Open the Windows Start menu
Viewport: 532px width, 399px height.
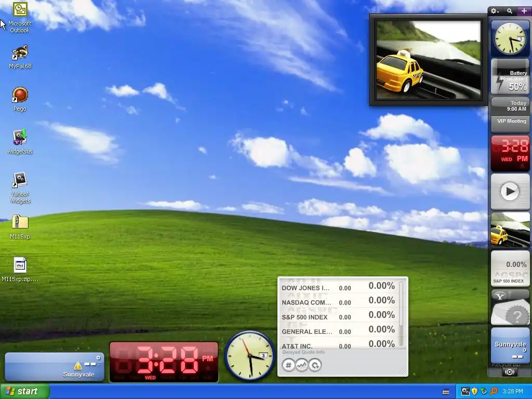(25, 392)
